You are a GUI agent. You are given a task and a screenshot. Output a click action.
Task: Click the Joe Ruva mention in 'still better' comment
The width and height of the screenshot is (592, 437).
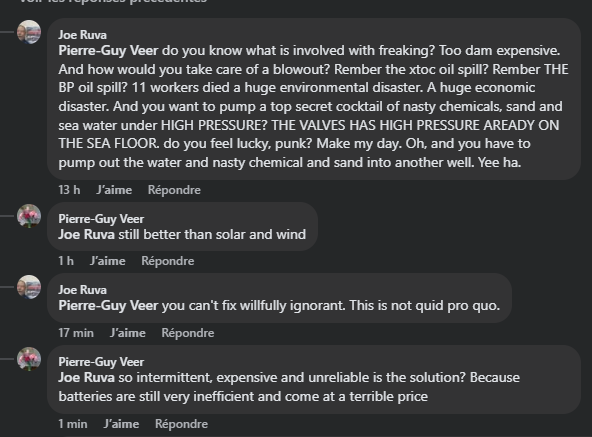tap(86, 235)
